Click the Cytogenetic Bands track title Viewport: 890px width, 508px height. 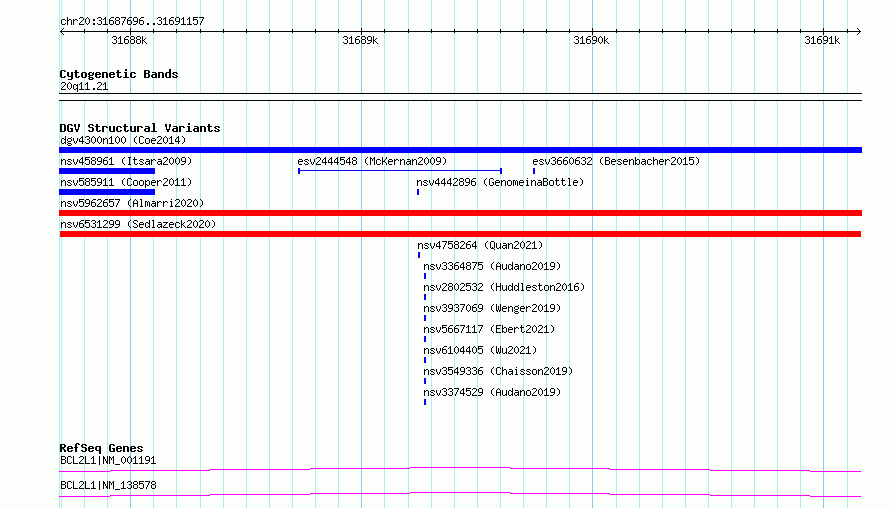119,74
